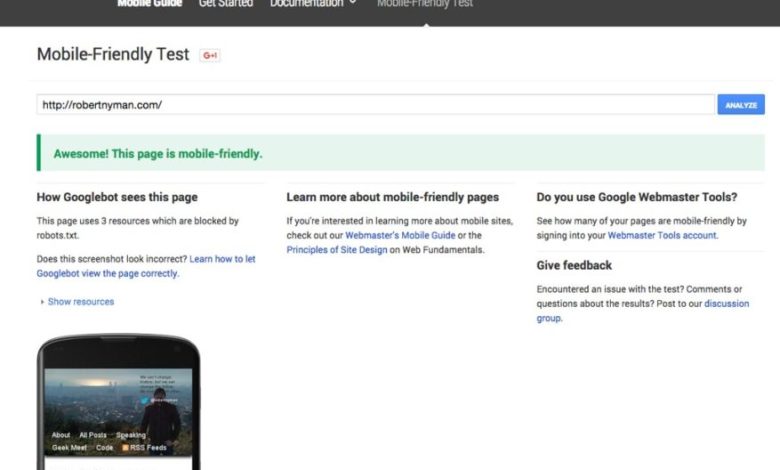
Task: Click the Google +1 share icon
Action: click(x=210, y=55)
